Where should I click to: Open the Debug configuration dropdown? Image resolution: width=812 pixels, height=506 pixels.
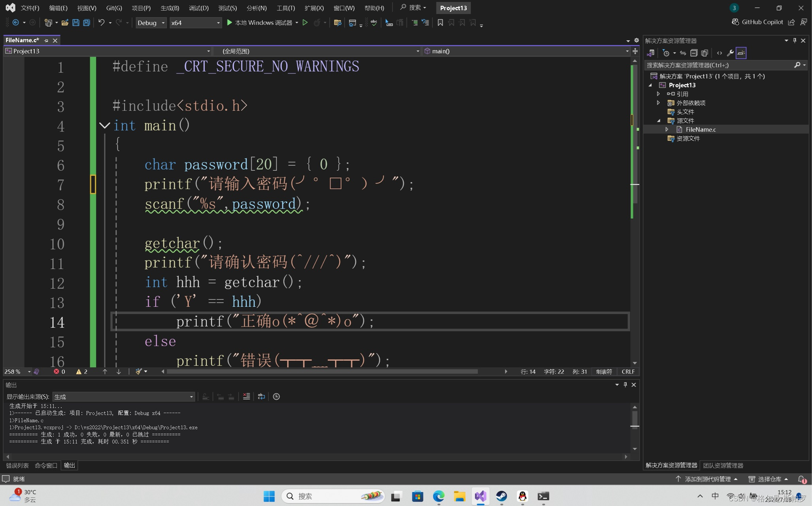click(x=151, y=23)
